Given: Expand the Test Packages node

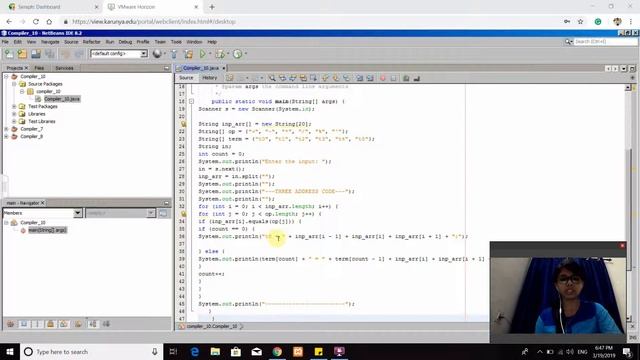Looking at the screenshot, I should pos(14,107).
